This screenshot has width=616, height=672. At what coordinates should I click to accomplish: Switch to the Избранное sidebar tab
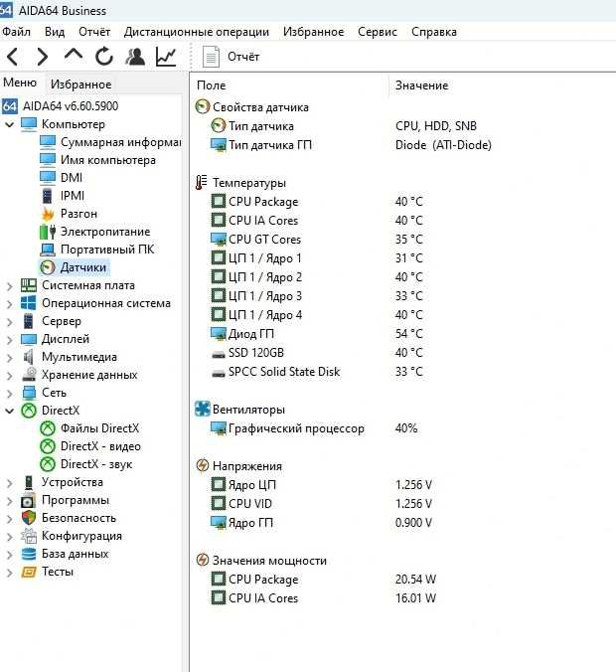click(80, 84)
